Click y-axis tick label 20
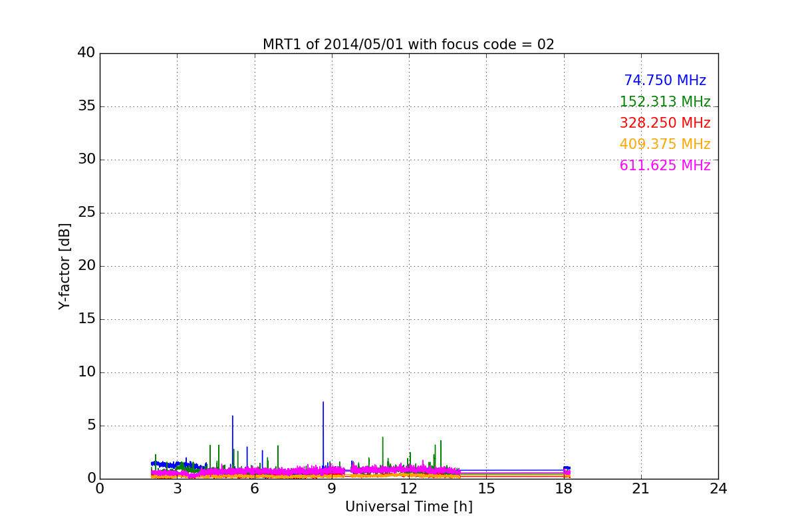The height and width of the screenshot is (532, 798). coord(86,266)
